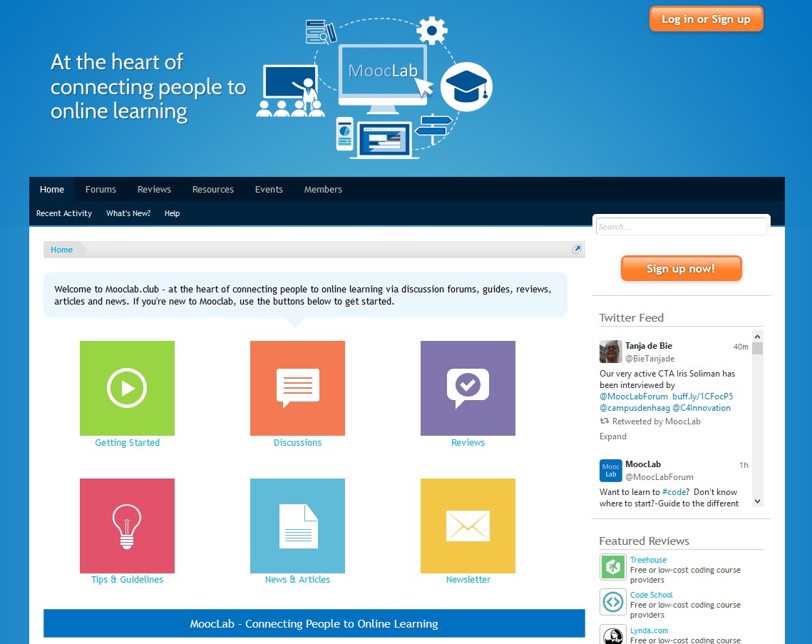Open Recent Activity in sub-navigation

tap(63, 213)
